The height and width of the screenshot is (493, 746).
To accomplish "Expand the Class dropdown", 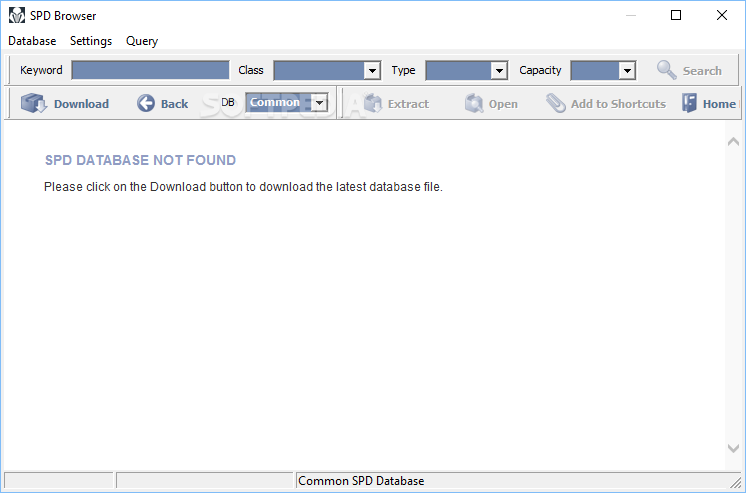I will tap(372, 70).
